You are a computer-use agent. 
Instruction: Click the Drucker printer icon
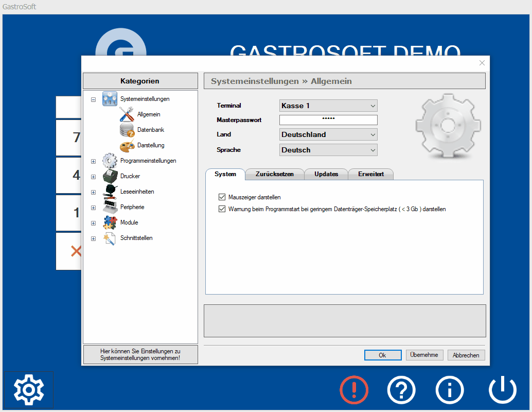110,176
